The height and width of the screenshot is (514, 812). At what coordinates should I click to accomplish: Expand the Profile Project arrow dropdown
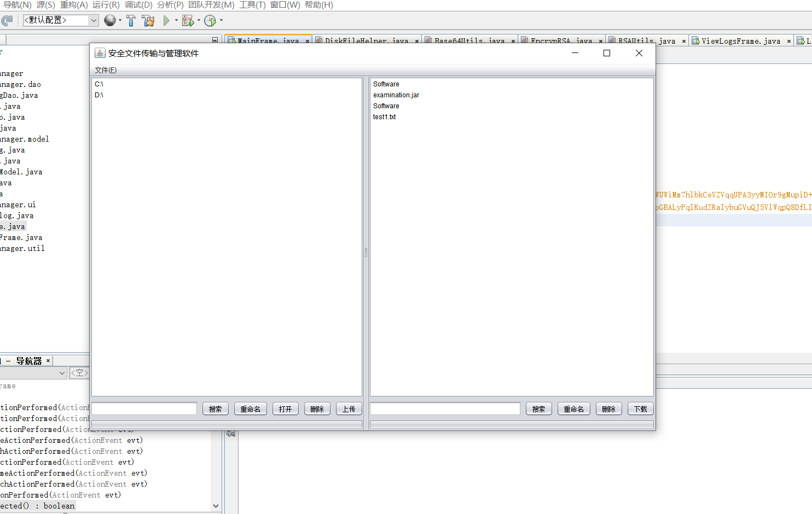[221, 20]
